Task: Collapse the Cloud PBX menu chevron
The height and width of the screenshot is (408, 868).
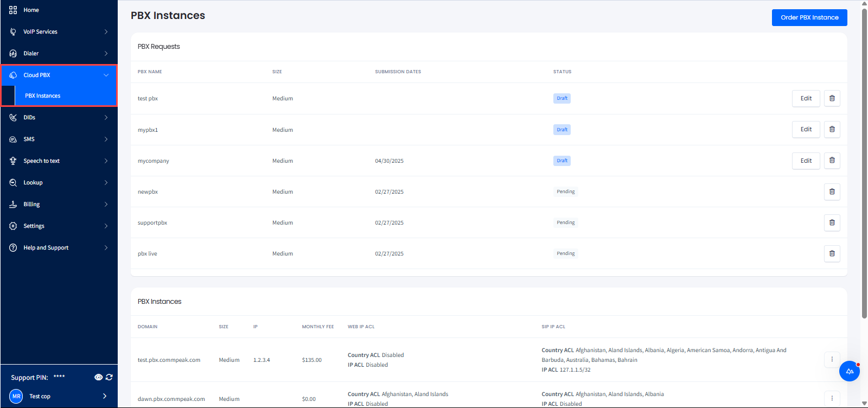Action: pyautogui.click(x=106, y=75)
